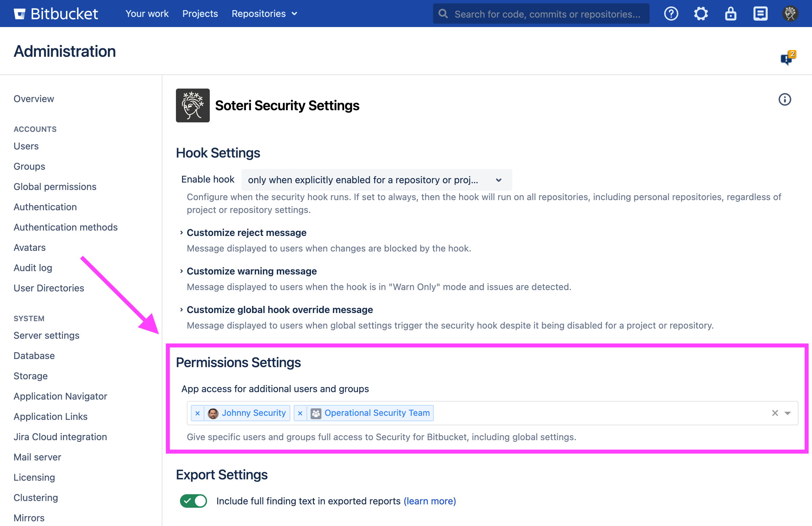Click the search field for code and commits
The image size is (812, 526).
tap(541, 14)
